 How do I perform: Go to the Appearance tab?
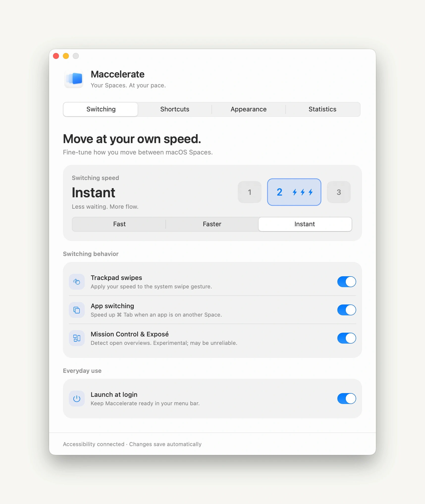[x=248, y=109]
